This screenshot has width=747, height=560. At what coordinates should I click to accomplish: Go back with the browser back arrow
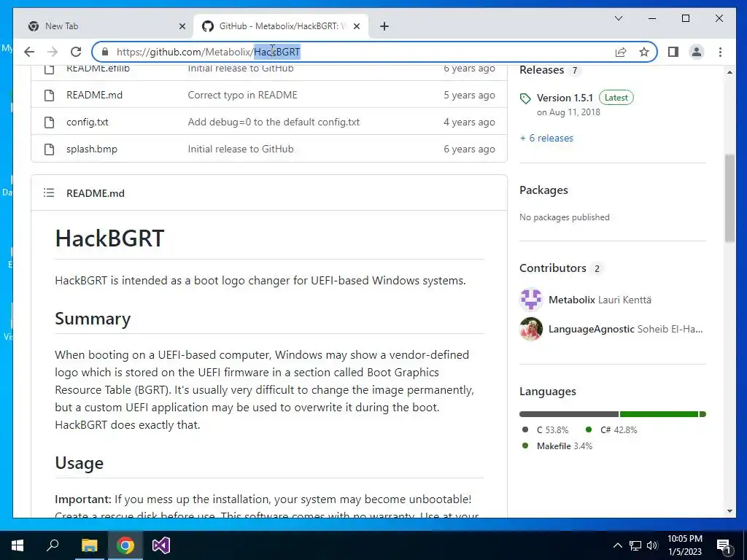coord(29,52)
